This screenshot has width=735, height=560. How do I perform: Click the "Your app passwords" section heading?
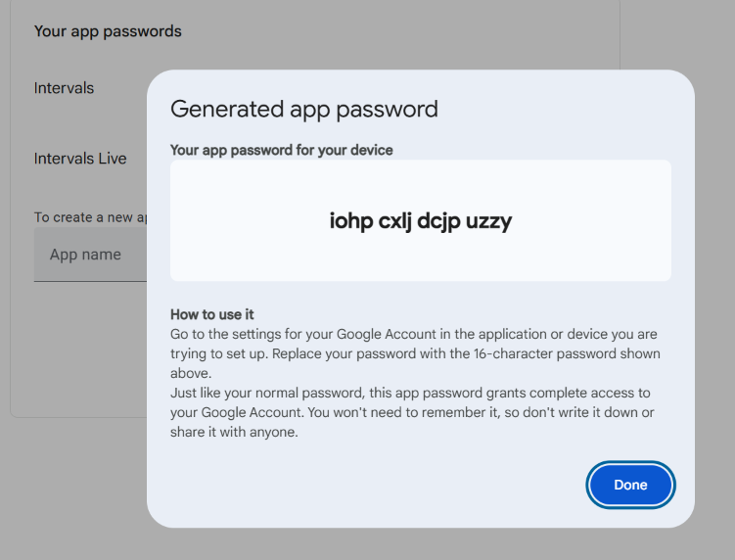click(108, 31)
